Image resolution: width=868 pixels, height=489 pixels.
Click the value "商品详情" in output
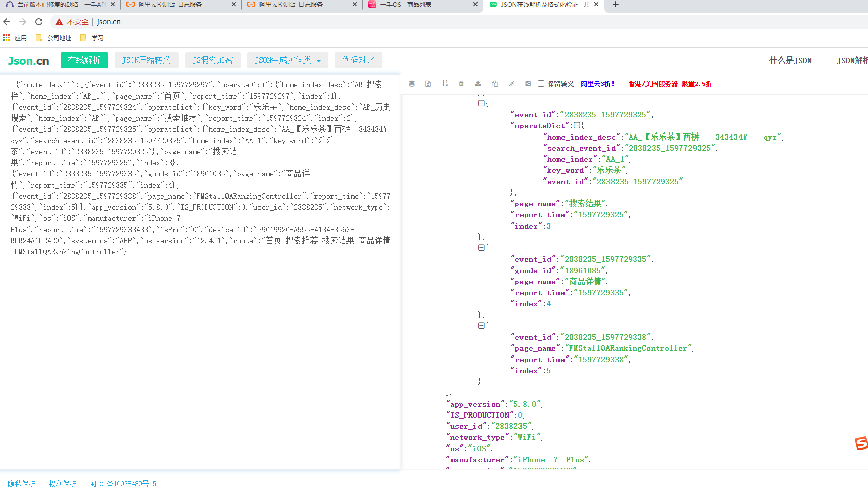pos(585,282)
